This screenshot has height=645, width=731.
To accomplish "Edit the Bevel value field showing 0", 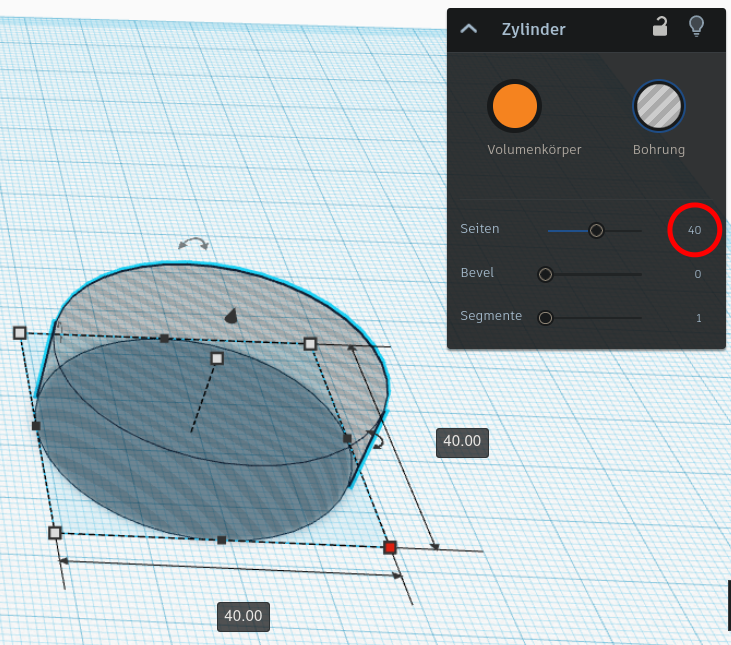I will point(697,274).
